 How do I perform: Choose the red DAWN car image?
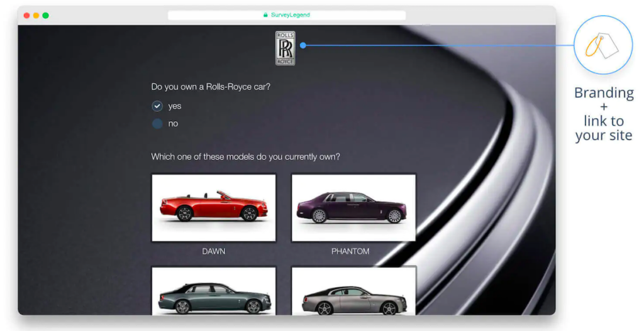tap(214, 208)
